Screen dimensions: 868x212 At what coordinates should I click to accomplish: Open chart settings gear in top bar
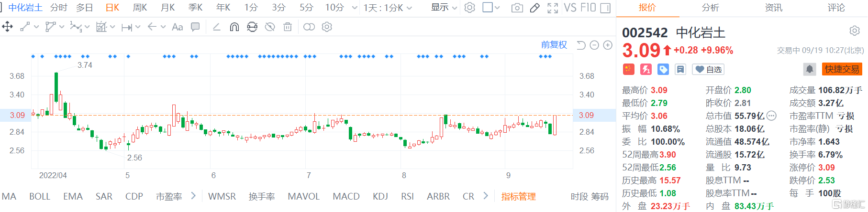coord(470,8)
